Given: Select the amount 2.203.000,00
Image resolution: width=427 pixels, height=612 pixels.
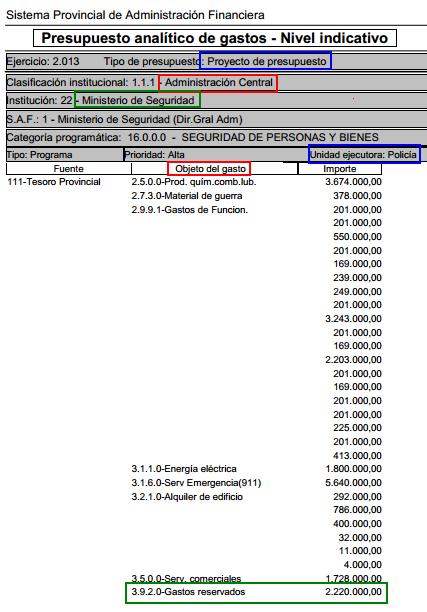Looking at the screenshot, I should pos(353,359).
